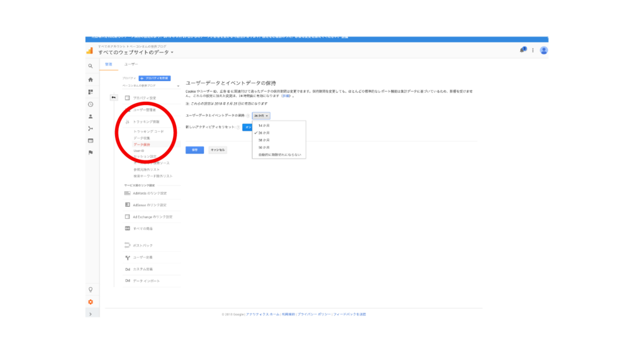Click the back arrow beside property column
The height and width of the screenshot is (362, 644).
click(x=113, y=97)
